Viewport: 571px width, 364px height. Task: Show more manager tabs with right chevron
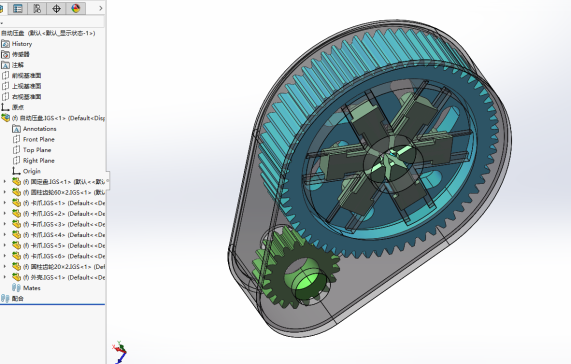point(101,8)
